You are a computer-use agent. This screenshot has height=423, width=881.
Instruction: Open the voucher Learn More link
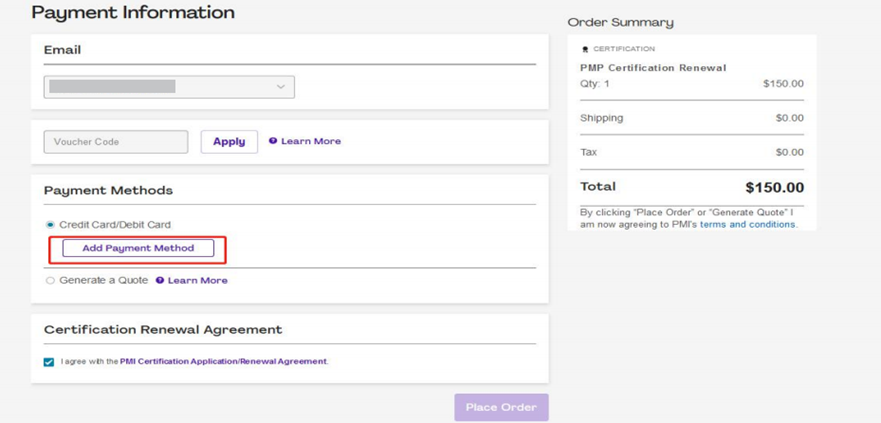[x=311, y=142]
